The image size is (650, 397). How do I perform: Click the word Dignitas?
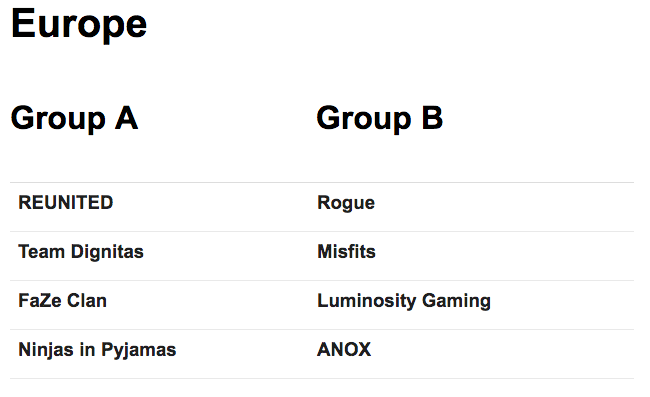107,252
